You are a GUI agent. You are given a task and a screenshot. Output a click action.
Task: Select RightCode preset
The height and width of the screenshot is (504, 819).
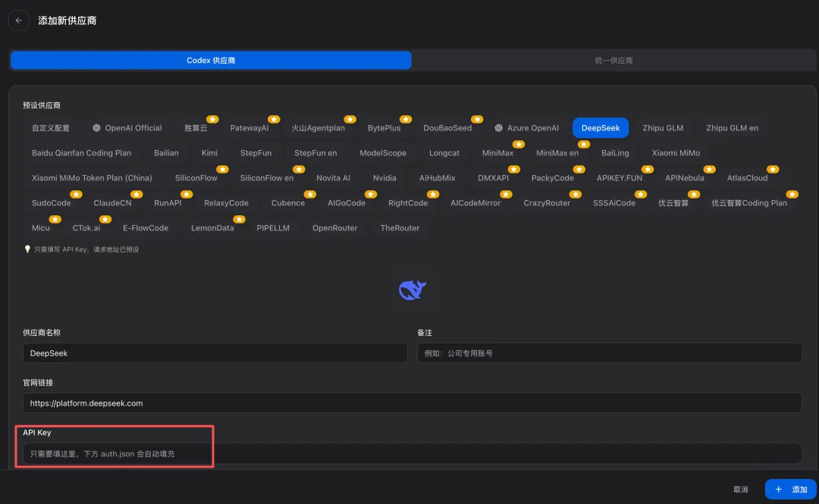(x=408, y=203)
